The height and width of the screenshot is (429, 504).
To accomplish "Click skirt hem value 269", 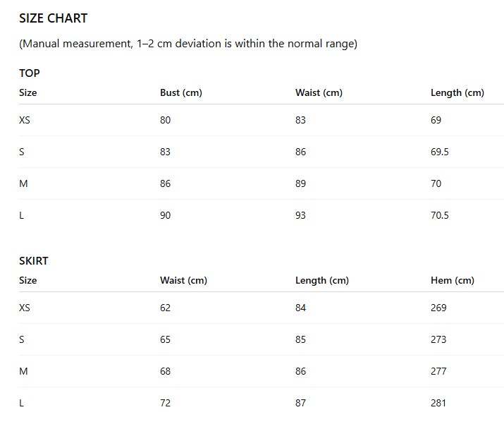I will tap(438, 308).
